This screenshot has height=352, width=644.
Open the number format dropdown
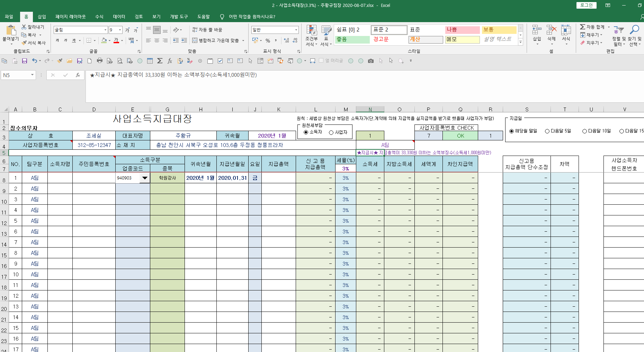click(x=296, y=30)
